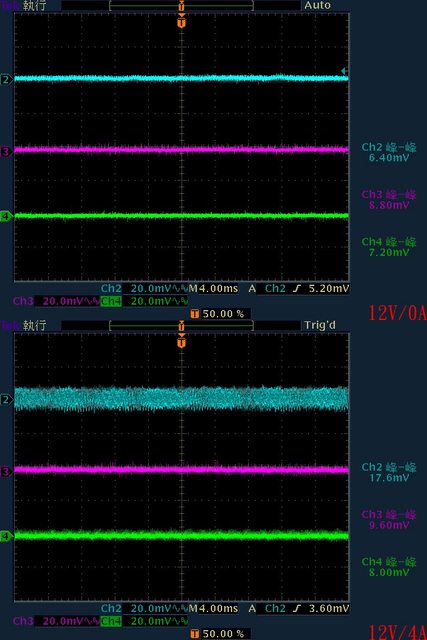Click the channel 3 ground marker in 12V/4A capture
427x640 pixels.
pos(6,472)
